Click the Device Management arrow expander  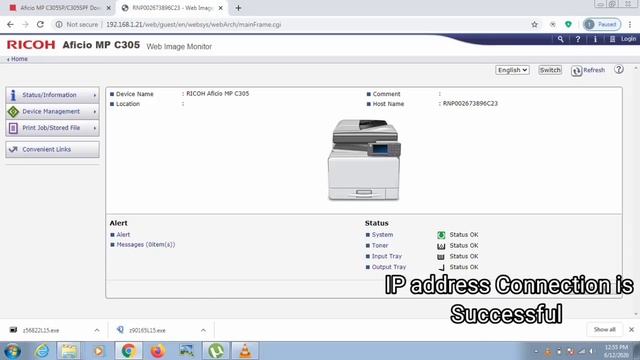point(95,111)
